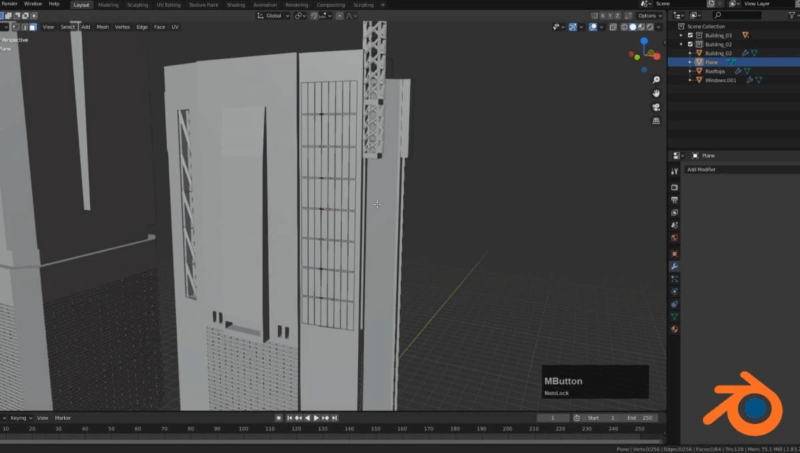Select Rooftops object in outliner
800x453 pixels.
coord(716,71)
